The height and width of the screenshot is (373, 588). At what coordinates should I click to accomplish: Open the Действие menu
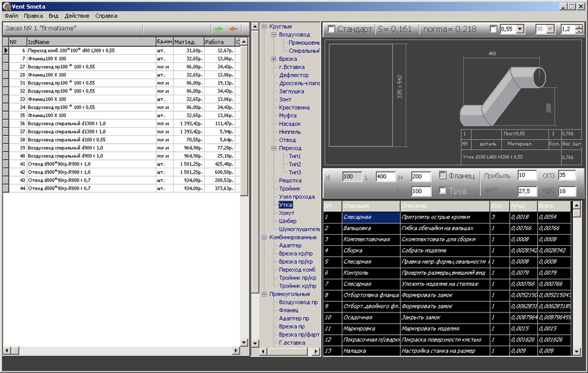pos(77,16)
